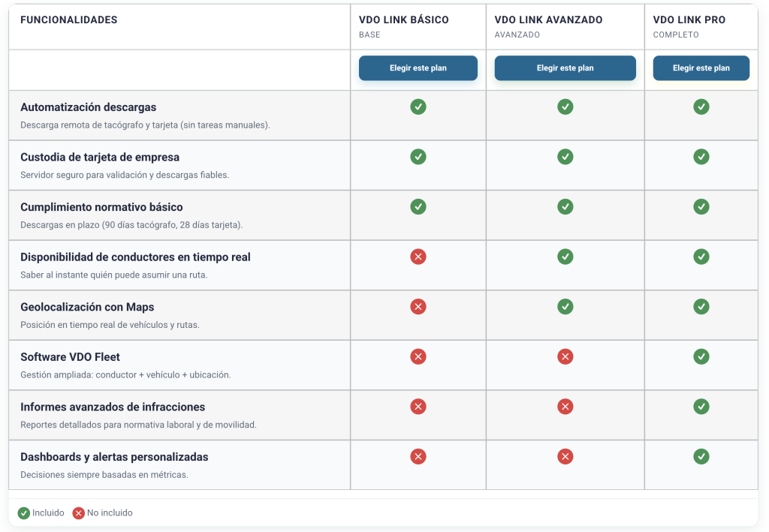Click Básico red cross for Software VDO Fleet

(418, 356)
